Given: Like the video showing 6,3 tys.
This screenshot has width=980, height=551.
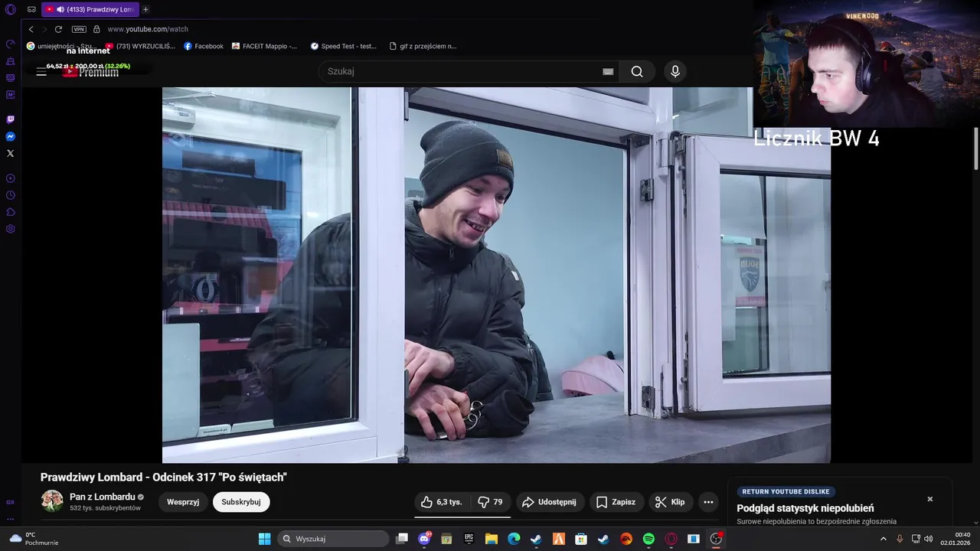Looking at the screenshot, I should coord(442,502).
